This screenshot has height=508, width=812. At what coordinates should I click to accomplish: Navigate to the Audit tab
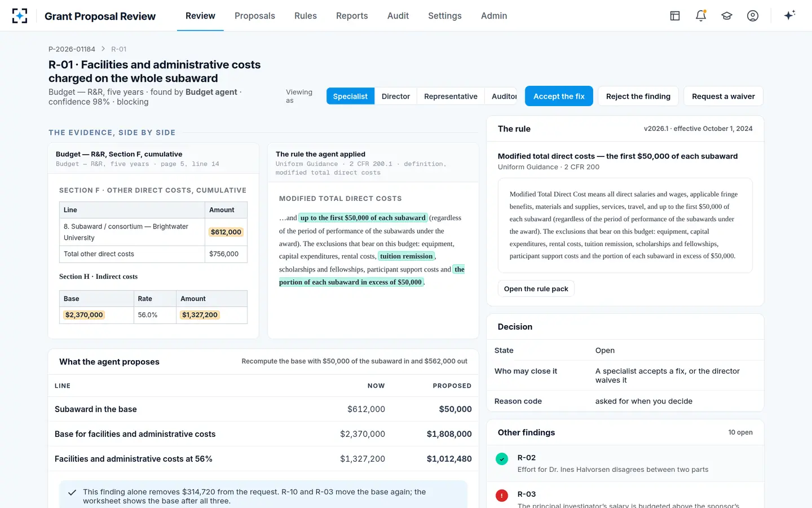point(398,16)
